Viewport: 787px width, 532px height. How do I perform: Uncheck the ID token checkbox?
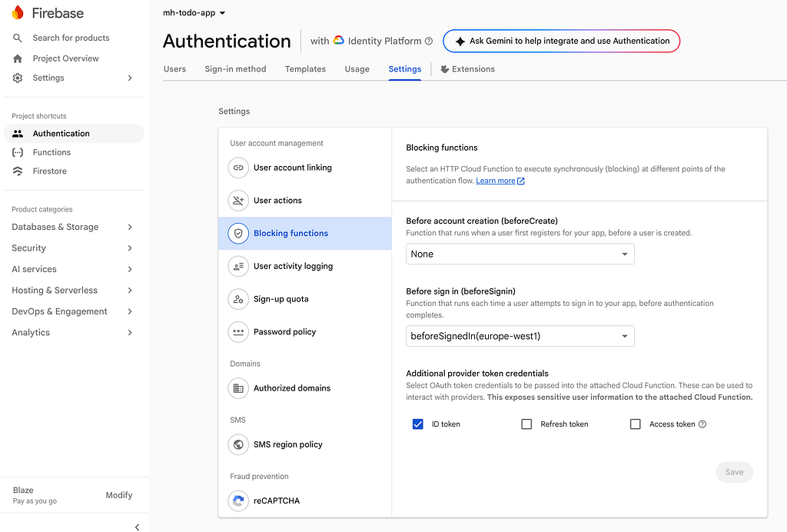[x=417, y=424]
